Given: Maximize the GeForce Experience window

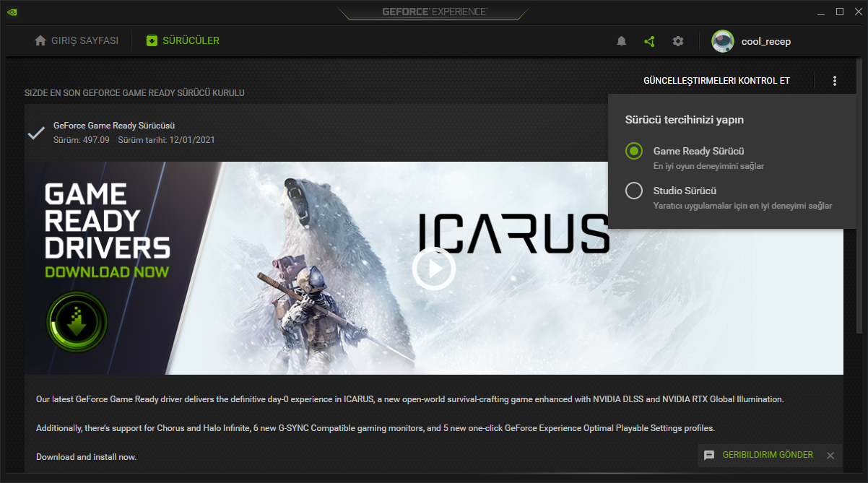Looking at the screenshot, I should pyautogui.click(x=839, y=12).
